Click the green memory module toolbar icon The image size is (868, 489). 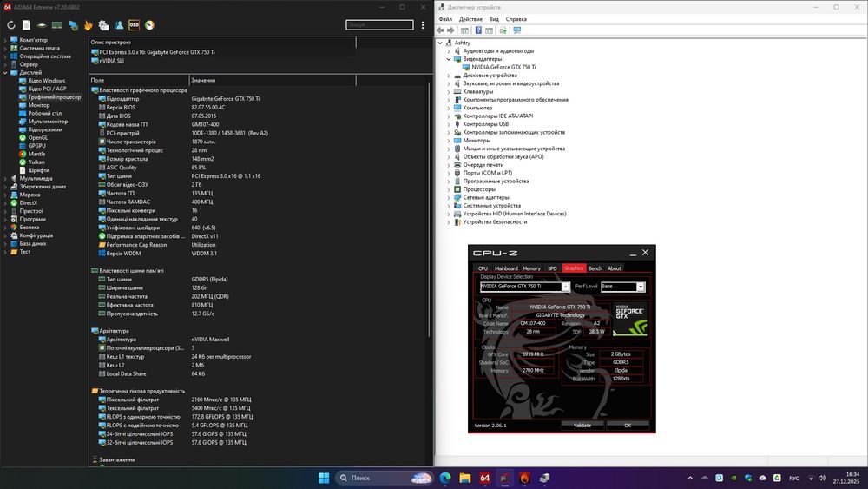pos(57,25)
